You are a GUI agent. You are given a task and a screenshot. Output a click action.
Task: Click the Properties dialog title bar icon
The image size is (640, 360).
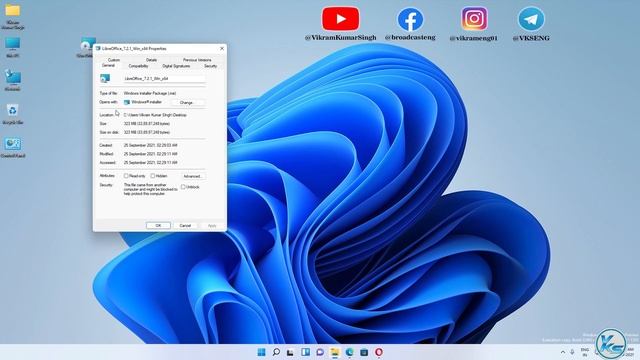pos(98,49)
